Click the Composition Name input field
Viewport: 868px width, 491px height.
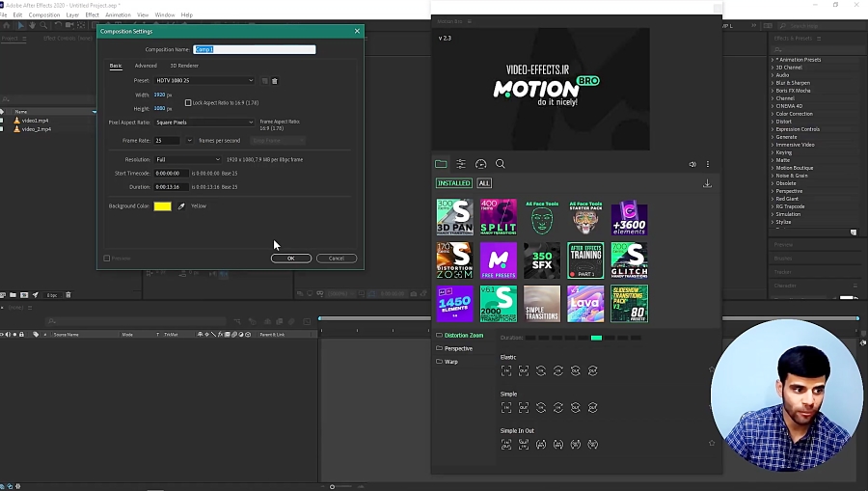(255, 50)
